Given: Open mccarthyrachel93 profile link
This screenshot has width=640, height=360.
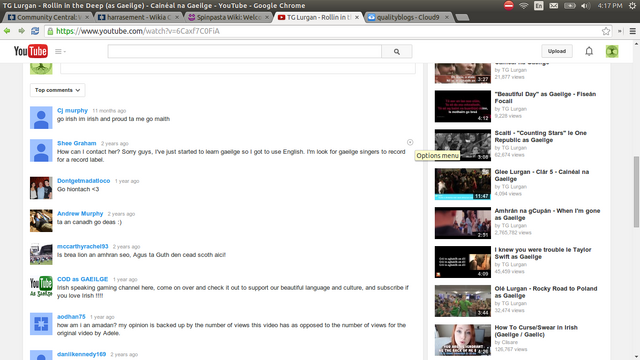Looking at the screenshot, I should 83,246.
